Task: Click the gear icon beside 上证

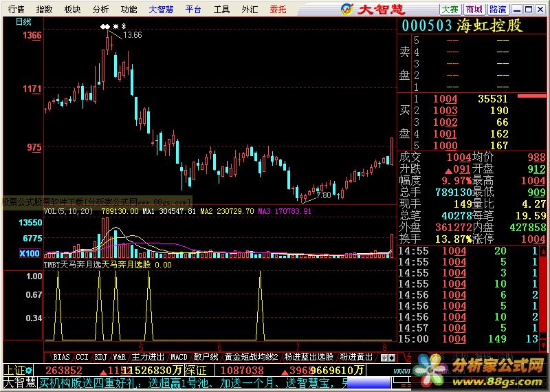Action: click(x=28, y=370)
